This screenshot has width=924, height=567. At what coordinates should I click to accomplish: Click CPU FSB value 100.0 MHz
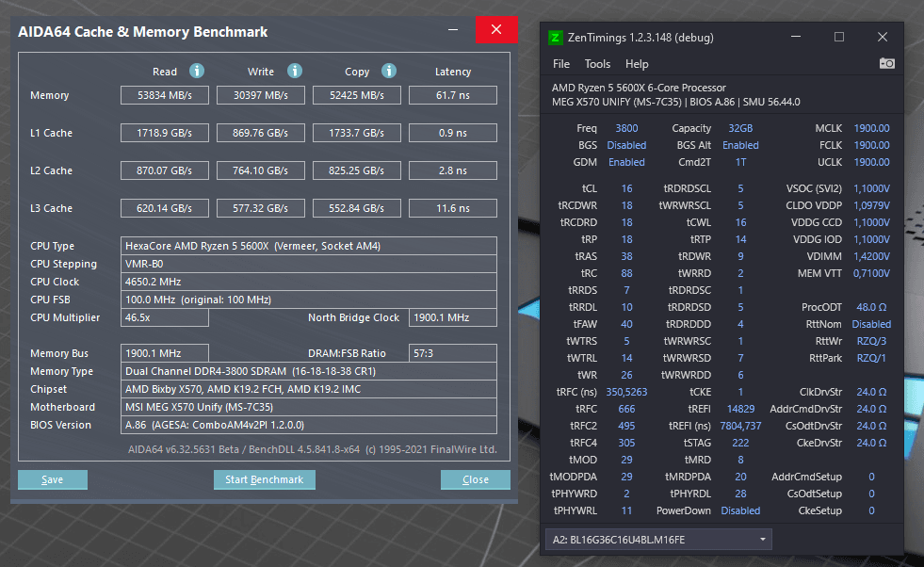(x=309, y=300)
